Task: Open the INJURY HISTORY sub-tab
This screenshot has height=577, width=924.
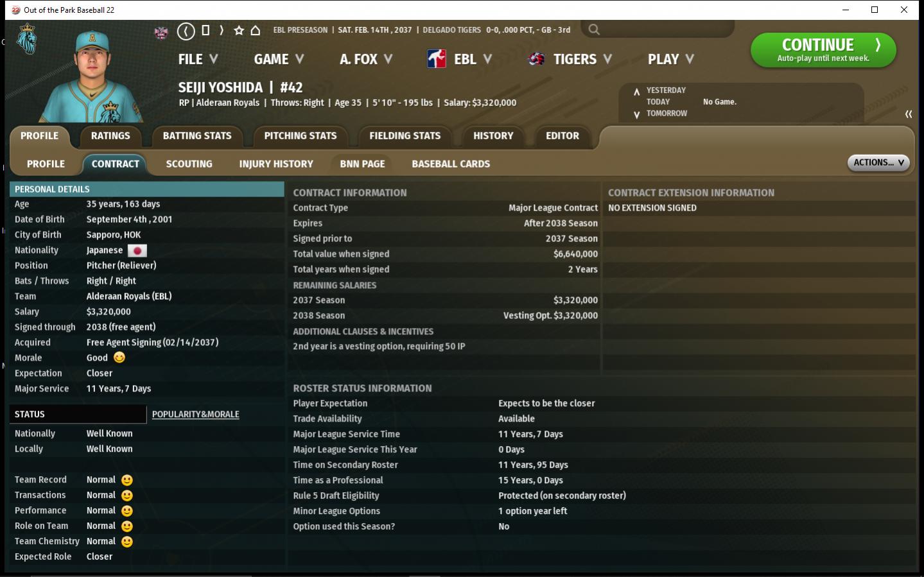Action: click(276, 164)
